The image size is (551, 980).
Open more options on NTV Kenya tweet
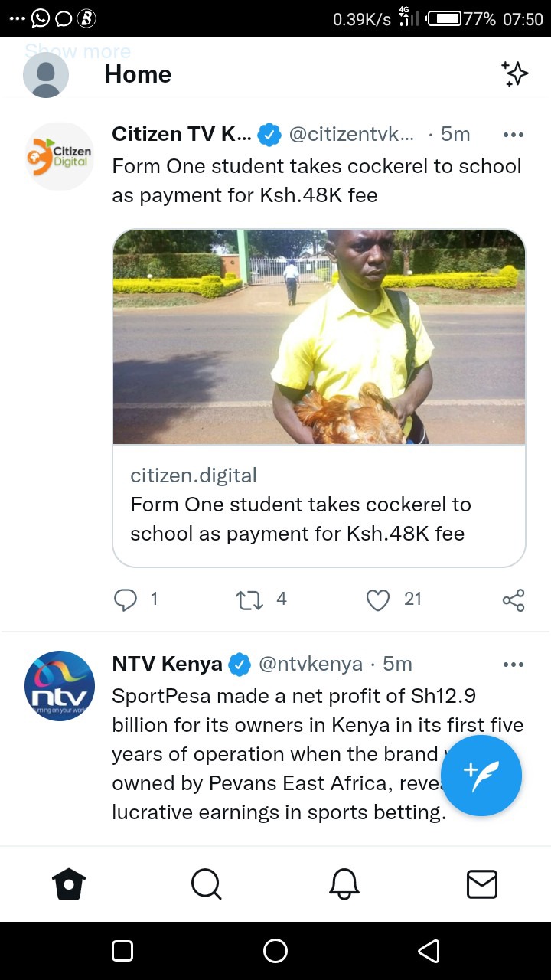[x=513, y=665]
